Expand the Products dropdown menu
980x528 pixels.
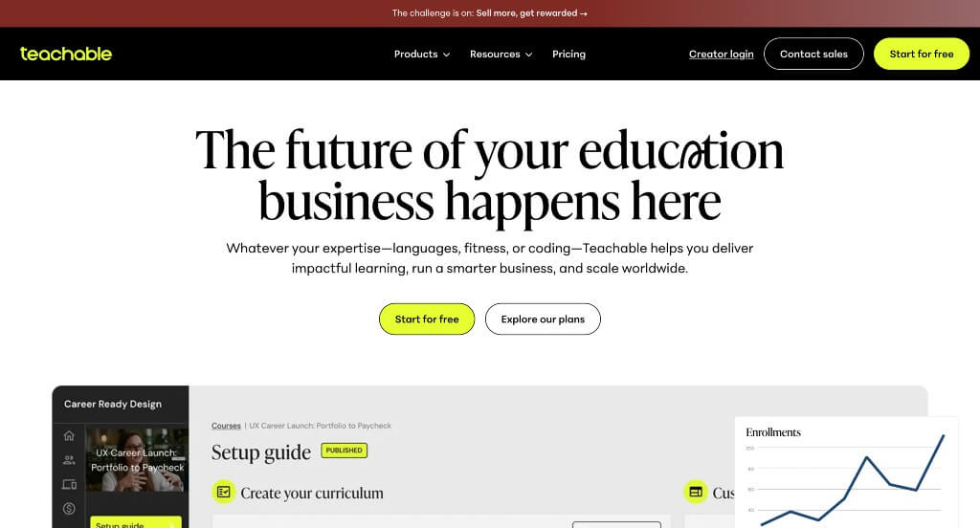(x=421, y=55)
